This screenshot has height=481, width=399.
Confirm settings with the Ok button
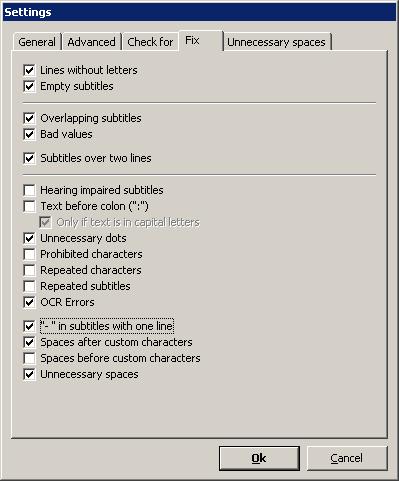click(x=259, y=458)
